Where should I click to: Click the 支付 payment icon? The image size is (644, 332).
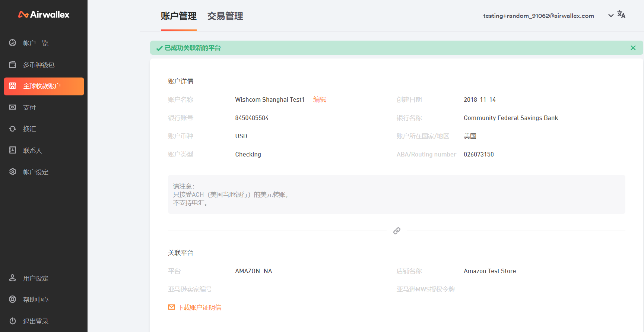(13, 107)
